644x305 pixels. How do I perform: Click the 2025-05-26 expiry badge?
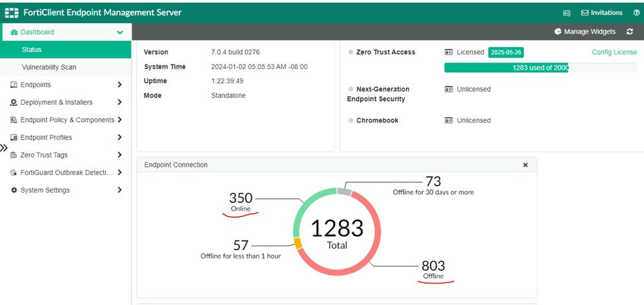click(x=506, y=52)
